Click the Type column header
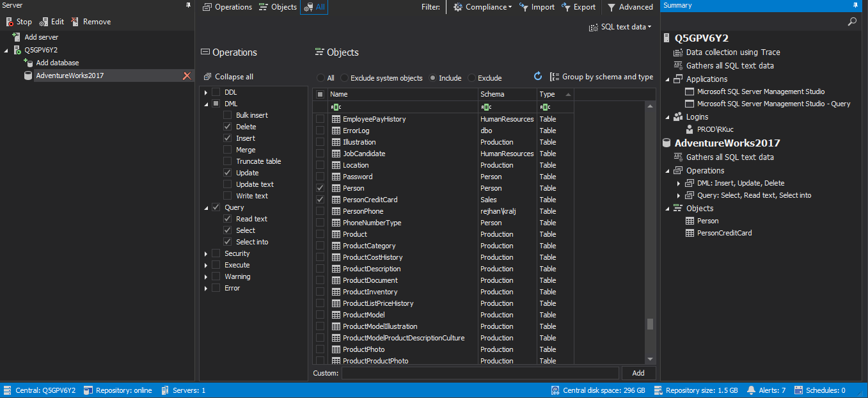 pos(555,94)
